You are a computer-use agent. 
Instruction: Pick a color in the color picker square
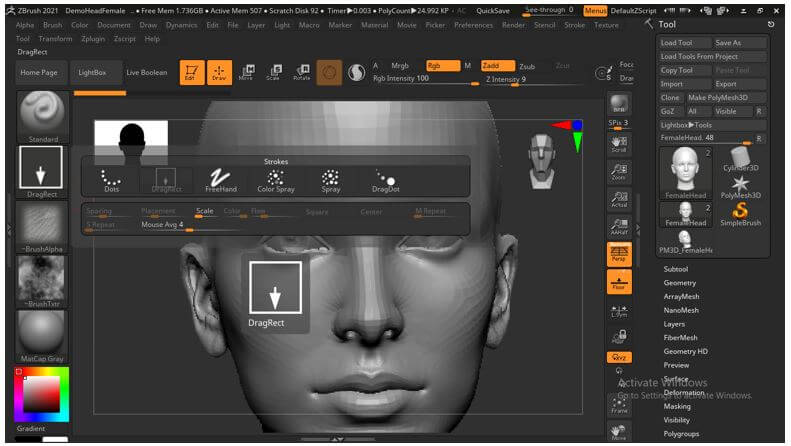tap(42, 394)
